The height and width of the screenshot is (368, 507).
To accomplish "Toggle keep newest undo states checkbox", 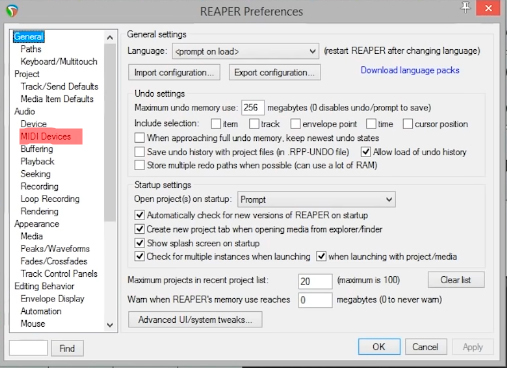I will [139, 138].
